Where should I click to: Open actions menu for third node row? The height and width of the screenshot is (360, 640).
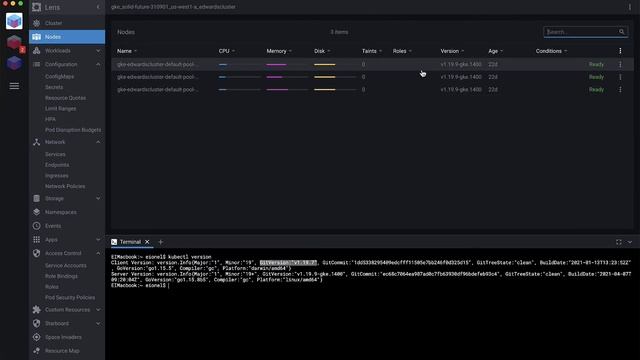tap(620, 89)
